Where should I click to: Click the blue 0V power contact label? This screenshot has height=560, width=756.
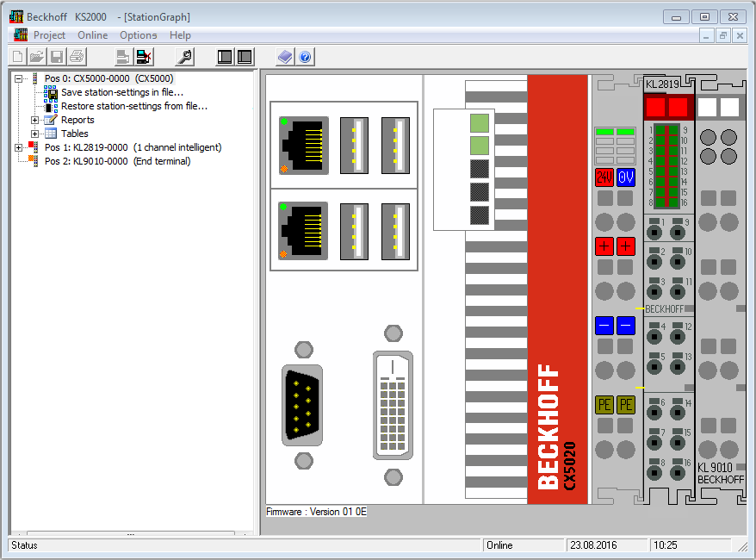click(x=626, y=177)
